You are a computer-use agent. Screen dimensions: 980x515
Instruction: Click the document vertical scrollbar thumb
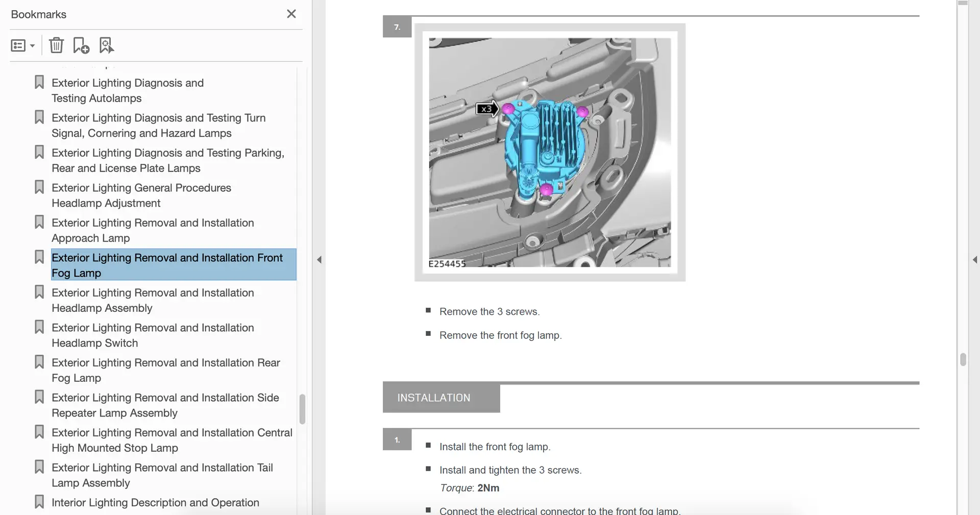tap(963, 359)
